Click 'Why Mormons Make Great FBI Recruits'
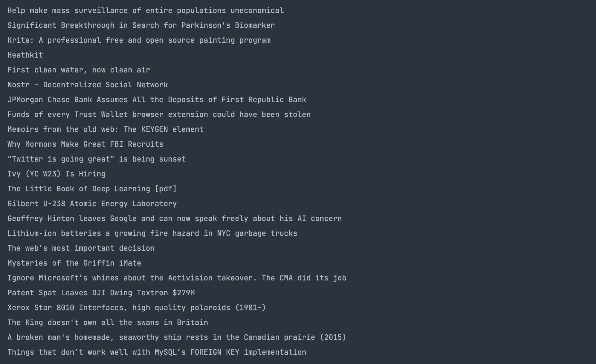 click(85, 144)
